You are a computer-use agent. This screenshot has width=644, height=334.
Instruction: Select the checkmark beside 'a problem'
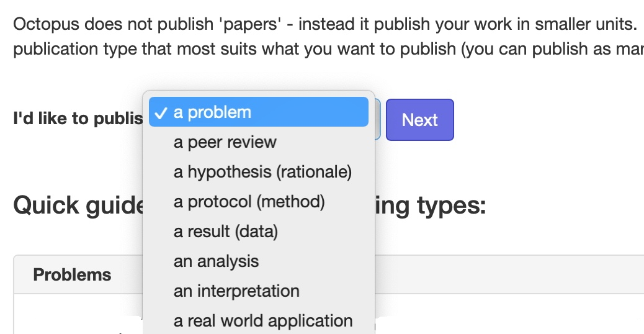161,113
